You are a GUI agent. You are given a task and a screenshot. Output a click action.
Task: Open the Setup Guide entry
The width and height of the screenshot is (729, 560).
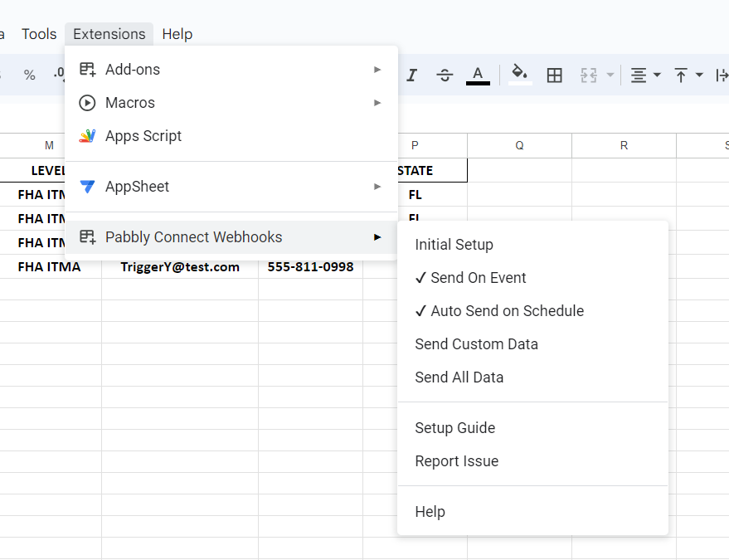pos(532,428)
